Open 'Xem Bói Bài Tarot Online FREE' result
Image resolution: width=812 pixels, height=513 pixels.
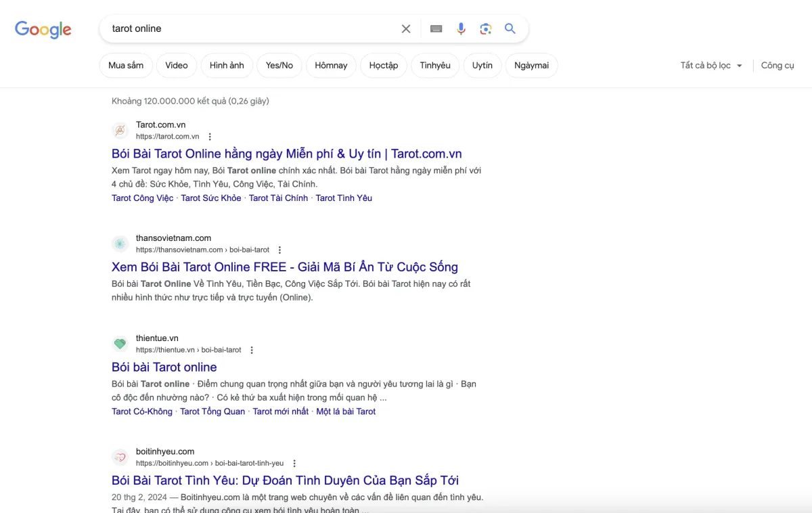285,267
